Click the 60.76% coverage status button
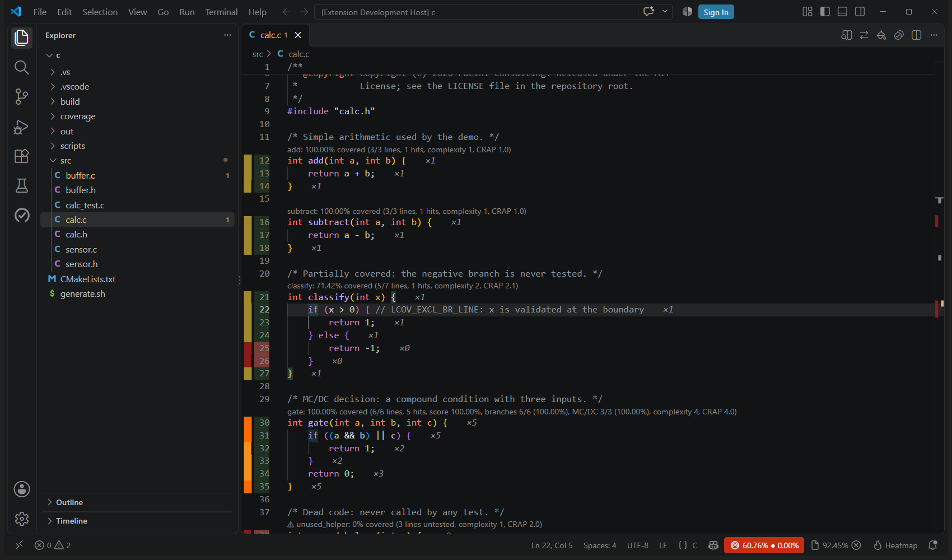 click(x=764, y=545)
